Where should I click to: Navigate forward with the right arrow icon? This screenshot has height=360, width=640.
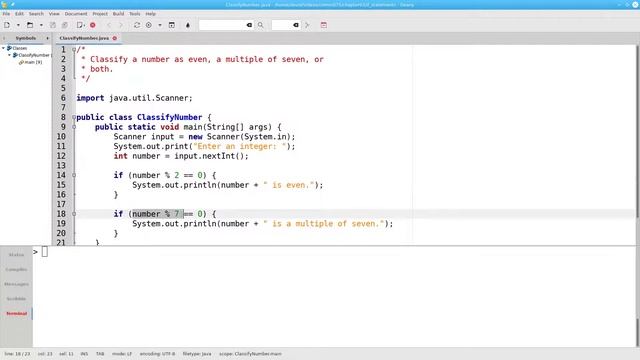coord(120,25)
